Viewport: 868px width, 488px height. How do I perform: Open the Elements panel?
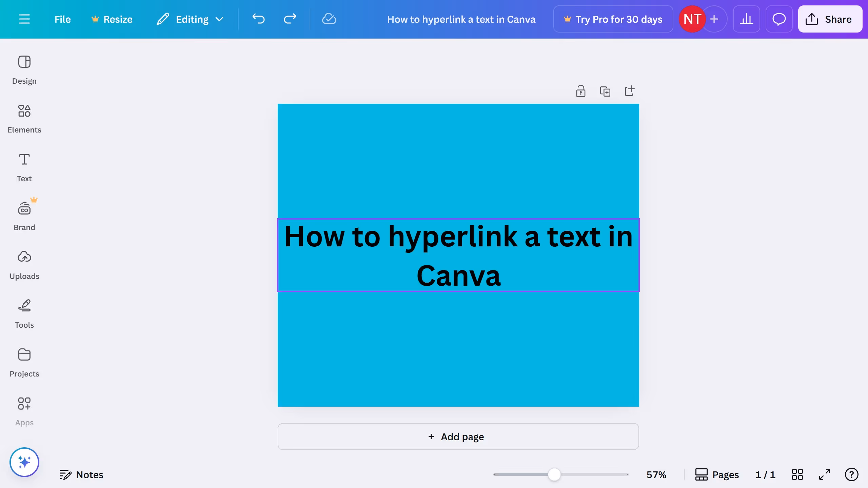(x=24, y=119)
